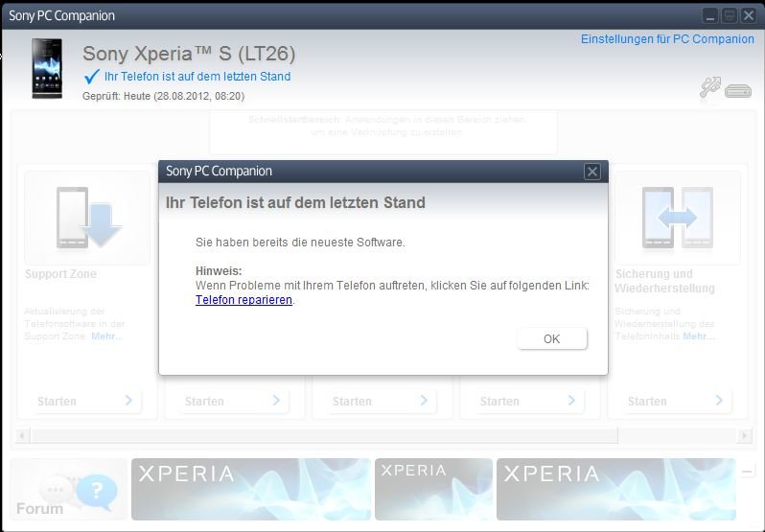The width and height of the screenshot is (765, 532).
Task: Open Einstellungen für PC Companion
Action: point(667,39)
